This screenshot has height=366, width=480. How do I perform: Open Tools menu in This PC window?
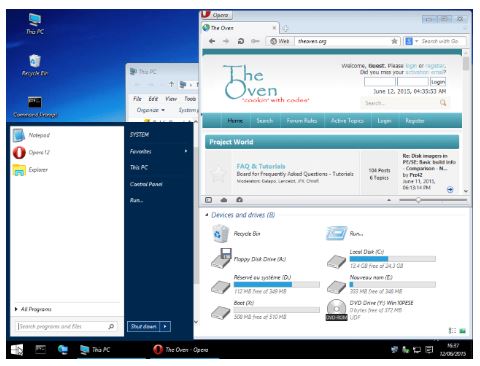(x=190, y=99)
